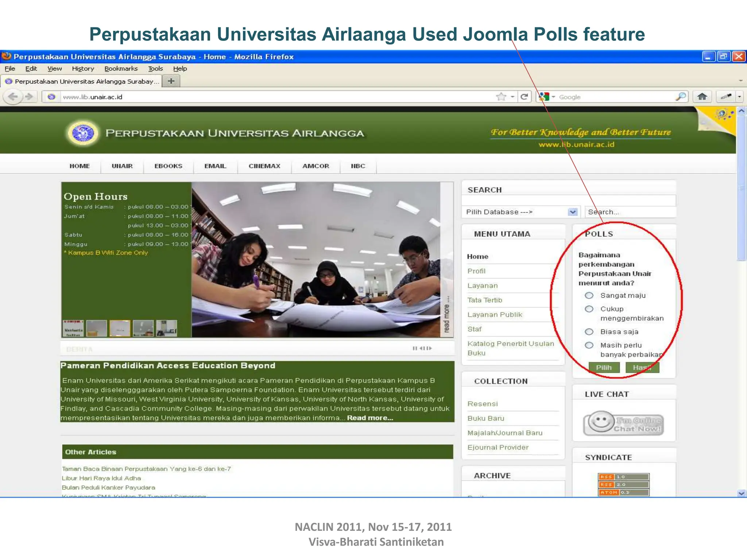The image size is (747, 560).
Task: Open the bookmark star dropdown arrow
Action: (512, 97)
